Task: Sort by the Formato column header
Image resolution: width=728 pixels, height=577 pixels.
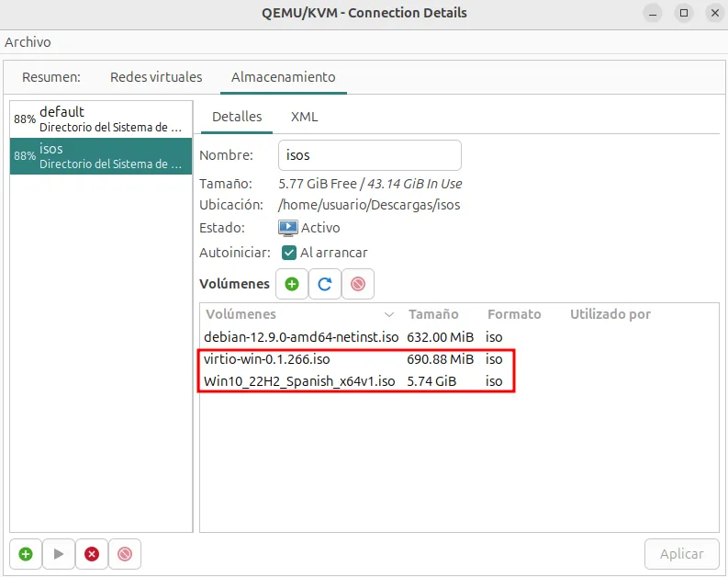Action: tap(514, 314)
